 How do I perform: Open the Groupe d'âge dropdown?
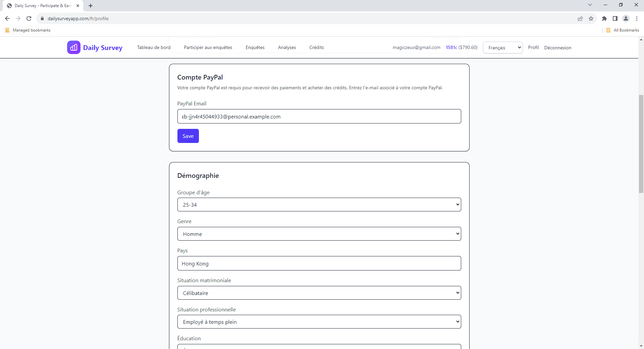(319, 204)
